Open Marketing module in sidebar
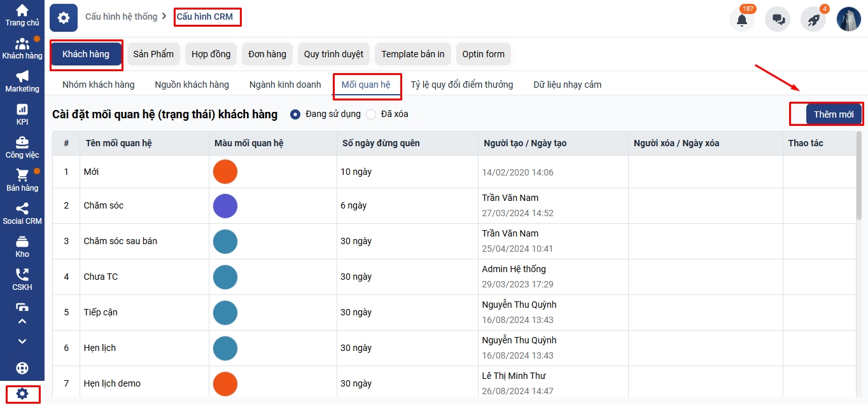 pyautogui.click(x=22, y=81)
